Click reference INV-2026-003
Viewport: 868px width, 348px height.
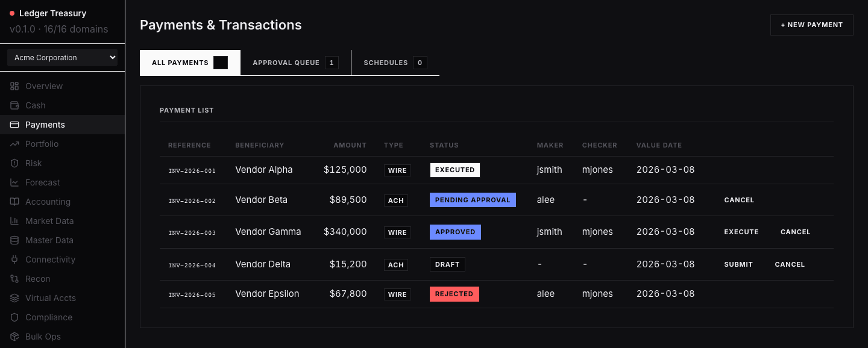[x=192, y=233]
